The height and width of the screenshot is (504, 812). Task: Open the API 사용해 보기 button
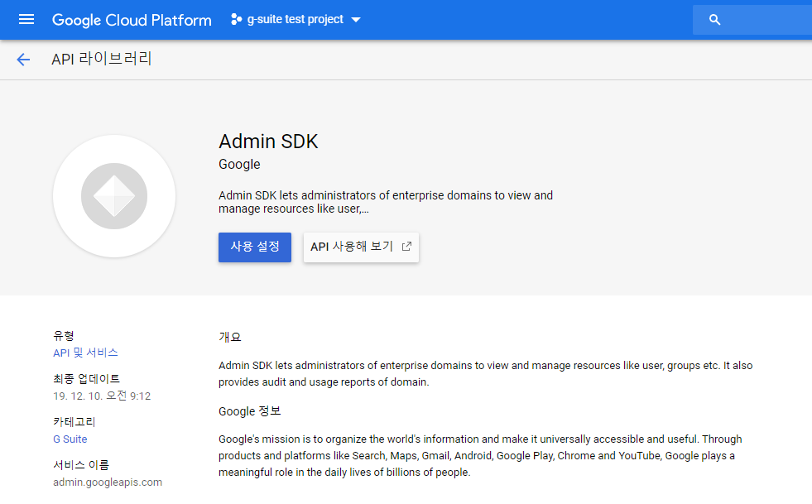pos(361,247)
